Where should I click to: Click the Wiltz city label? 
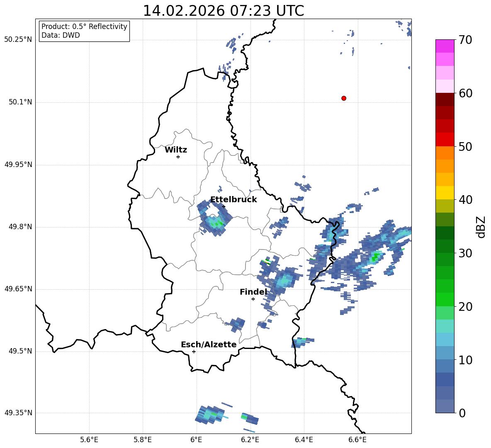[176, 150]
